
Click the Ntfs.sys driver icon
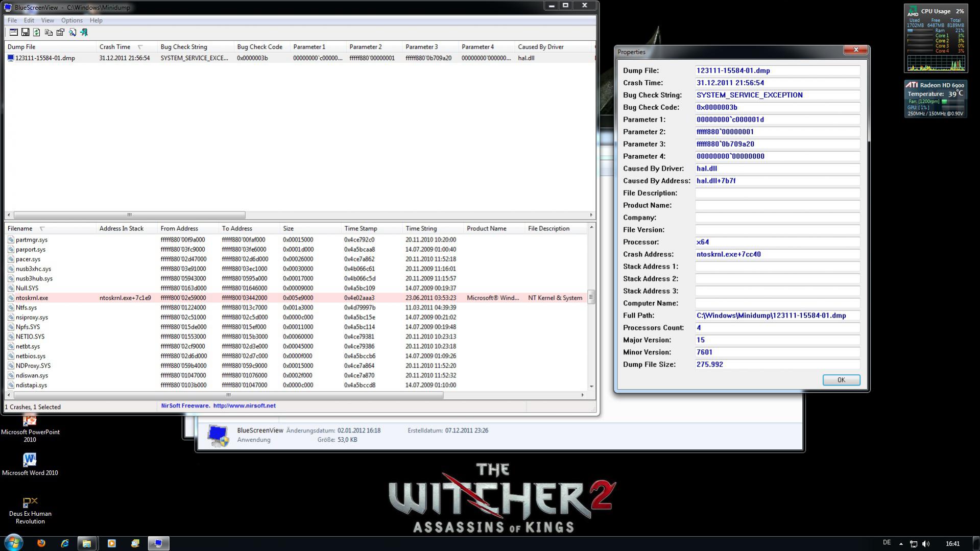point(11,307)
